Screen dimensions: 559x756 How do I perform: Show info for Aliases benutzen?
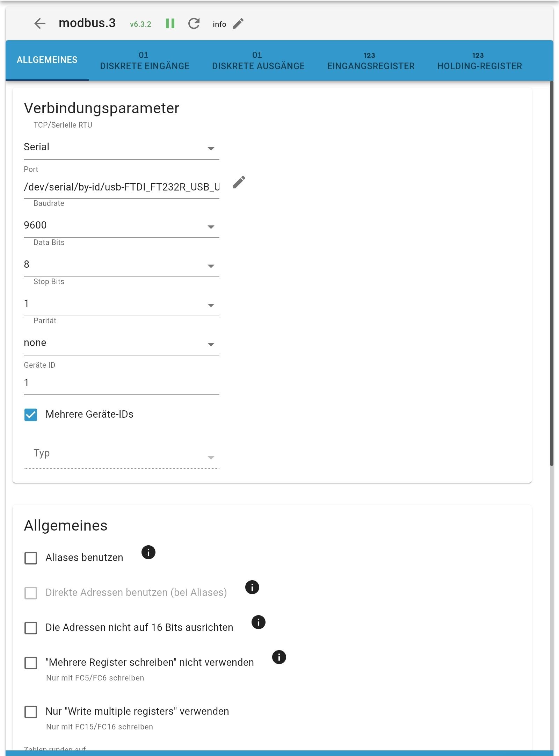pos(148,552)
